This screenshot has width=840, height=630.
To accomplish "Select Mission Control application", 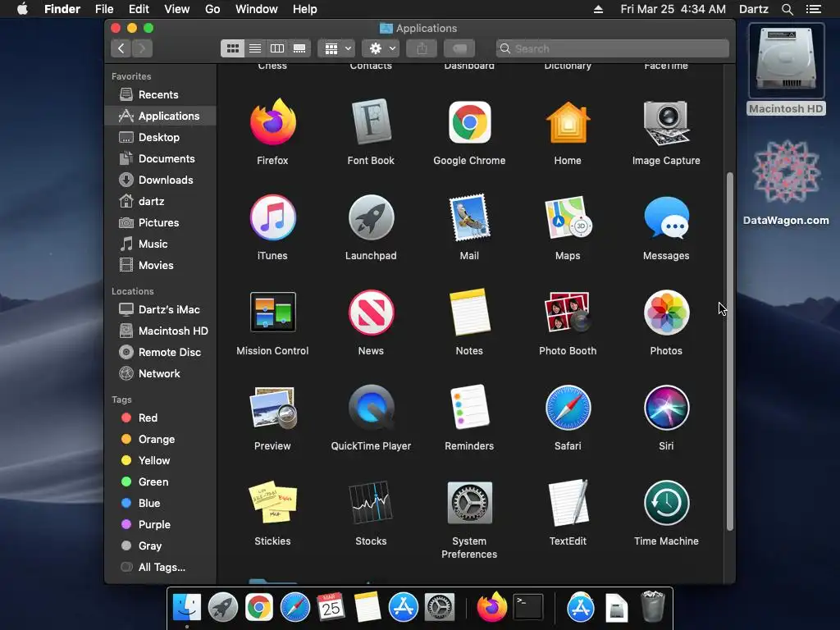I will [x=272, y=313].
